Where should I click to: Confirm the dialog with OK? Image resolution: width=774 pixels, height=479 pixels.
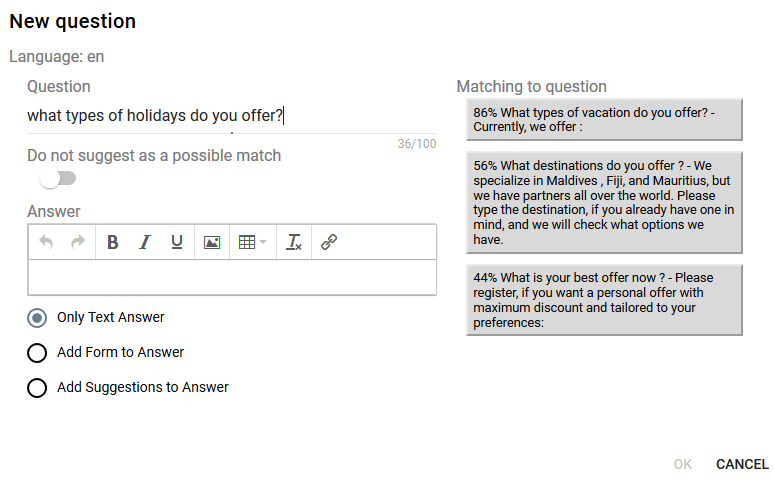(683, 464)
